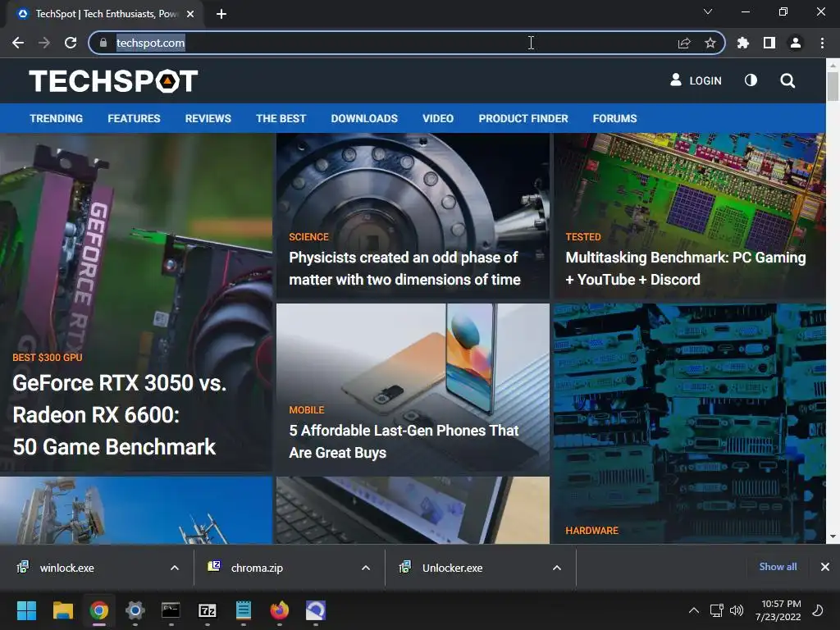Show hidden system tray icons
The image size is (840, 630).
694,610
